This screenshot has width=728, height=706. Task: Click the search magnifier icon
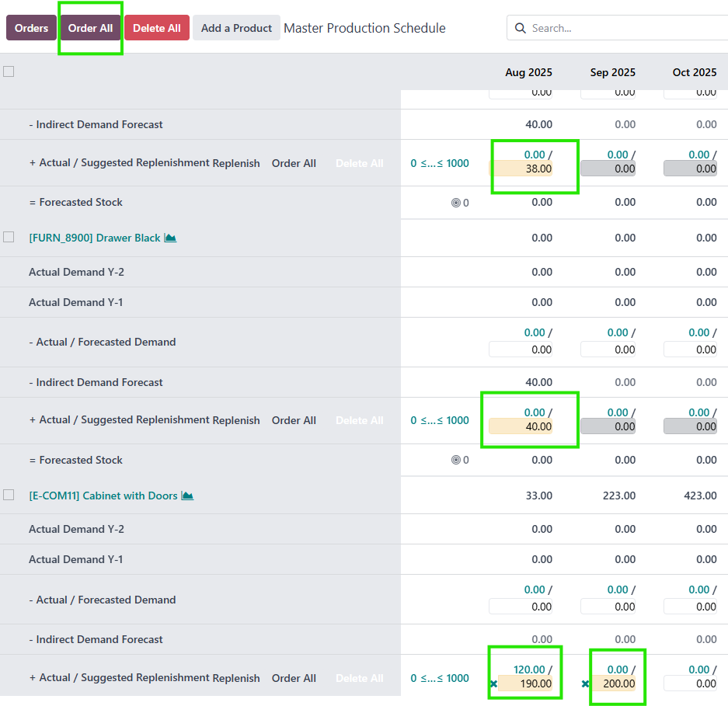(x=520, y=29)
